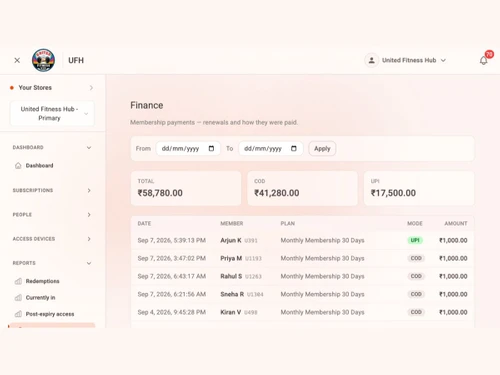Click the COD badge in Kiran V row
Screen dimensions: 500x375
click(x=416, y=312)
